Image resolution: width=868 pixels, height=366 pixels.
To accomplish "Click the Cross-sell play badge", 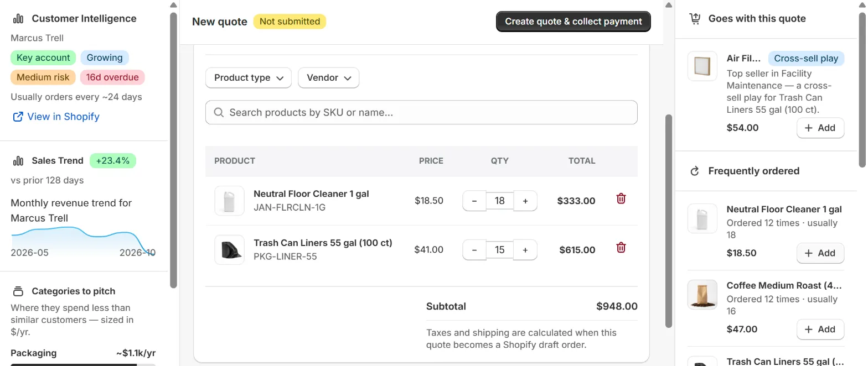I will pos(806,58).
